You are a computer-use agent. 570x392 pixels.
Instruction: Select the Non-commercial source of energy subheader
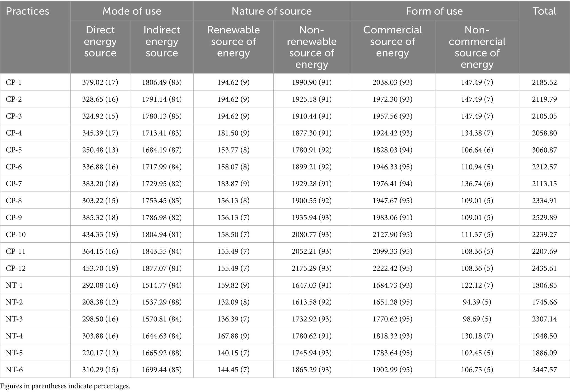(477, 47)
